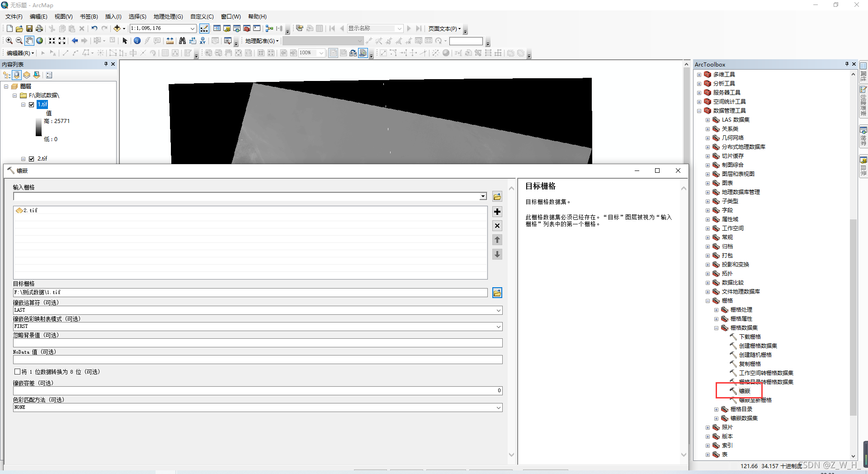Expand the 分析工具 toolbox
Viewport: 868px width, 474px height.
(x=699, y=84)
